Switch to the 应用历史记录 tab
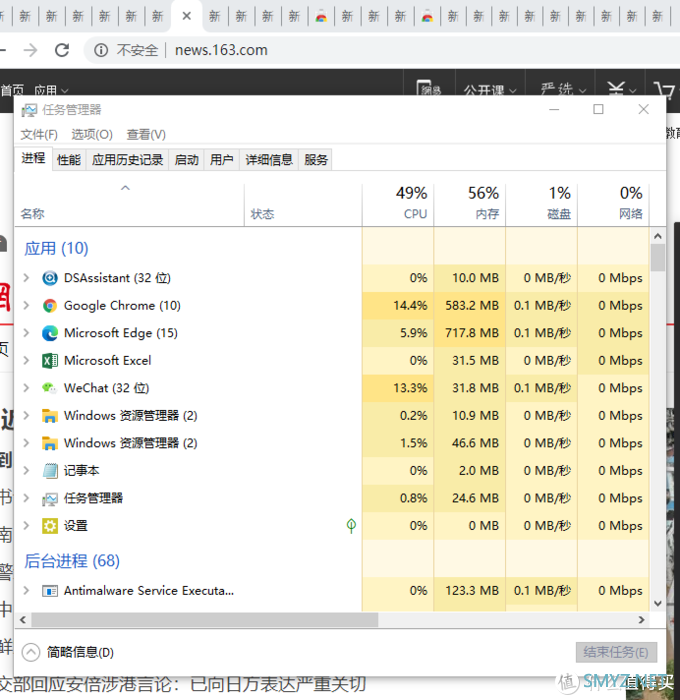 127,159
